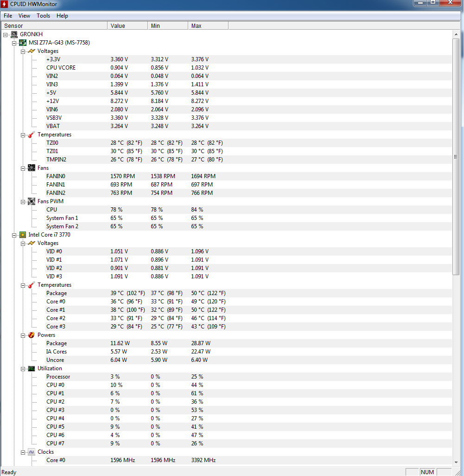The image size is (464, 476).
Task: Click the Min column header
Action: (x=168, y=26)
